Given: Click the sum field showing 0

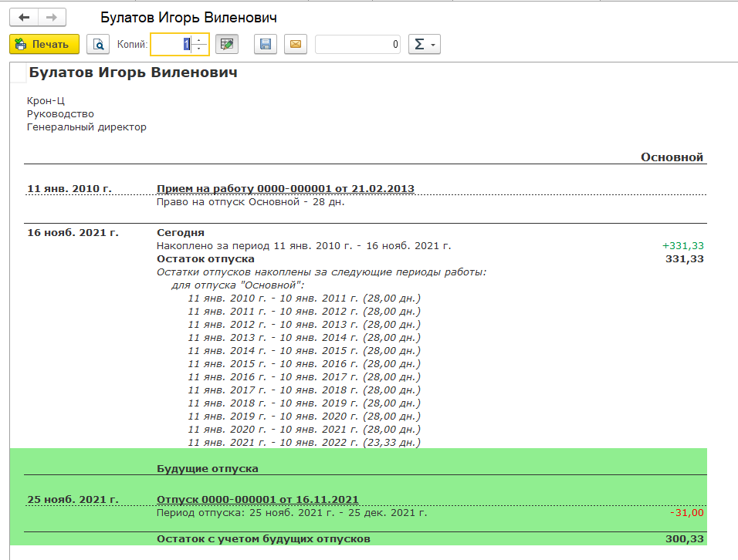Looking at the screenshot, I should click(x=357, y=44).
